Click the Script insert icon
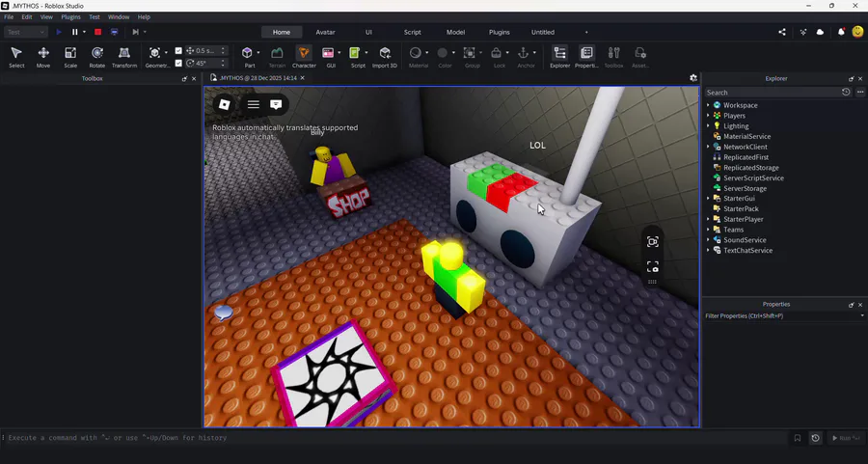The width and height of the screenshot is (868, 464). point(354,53)
